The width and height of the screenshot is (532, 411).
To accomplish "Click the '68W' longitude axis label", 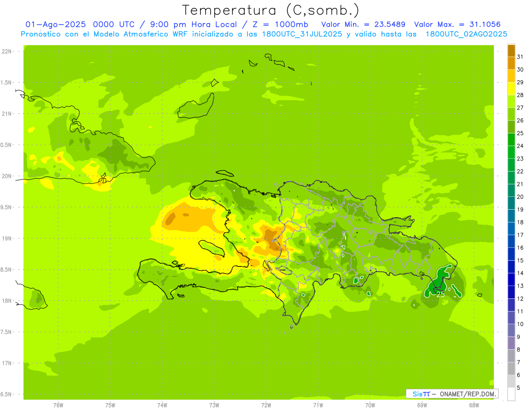I will tap(474, 405).
